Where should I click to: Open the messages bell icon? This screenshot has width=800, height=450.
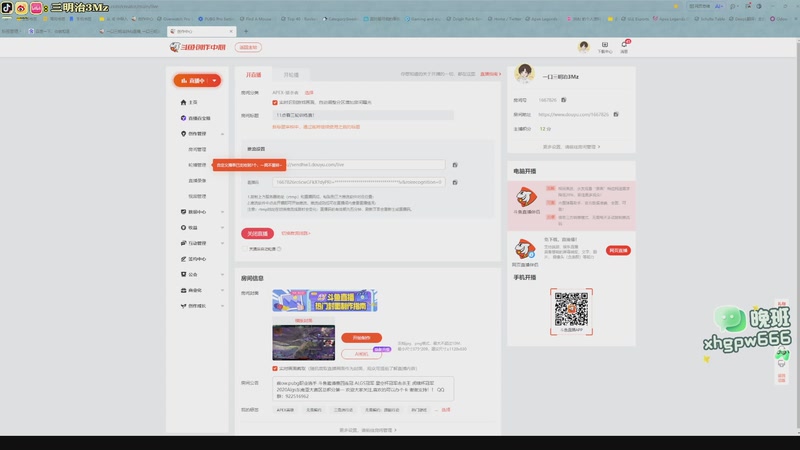coord(624,46)
